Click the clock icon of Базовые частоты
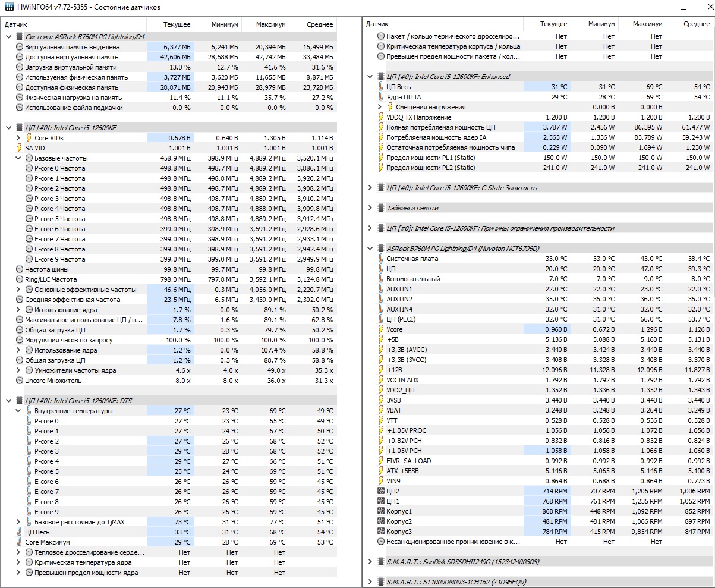Viewport: 715px width, 588px height. [x=29, y=158]
